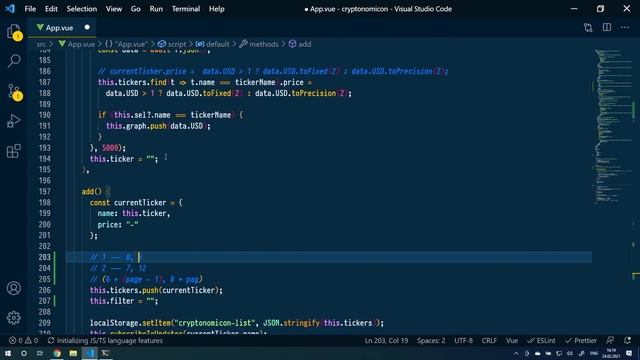640x360 pixels.
Task: Open the Edit menu
Action: coord(51,9)
